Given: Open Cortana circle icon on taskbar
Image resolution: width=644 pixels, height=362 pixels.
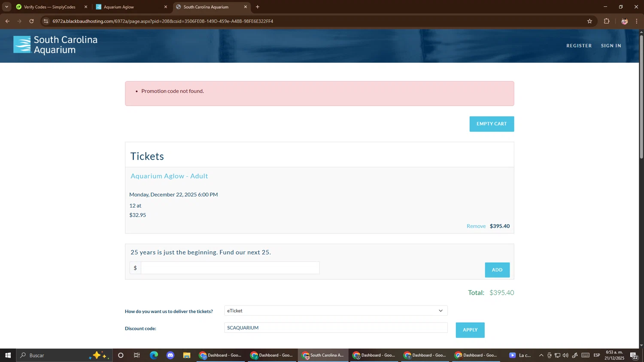Looking at the screenshot, I should [x=121, y=355].
